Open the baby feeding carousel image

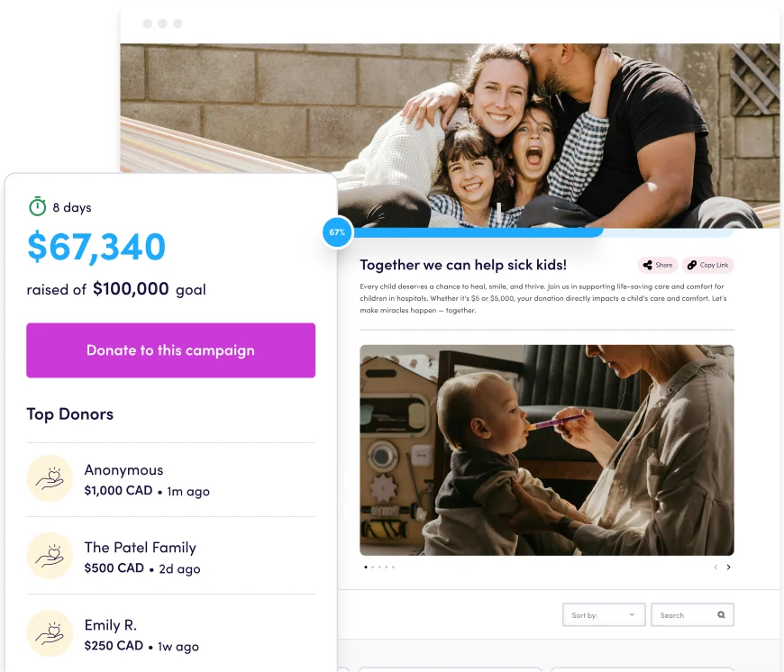(547, 450)
